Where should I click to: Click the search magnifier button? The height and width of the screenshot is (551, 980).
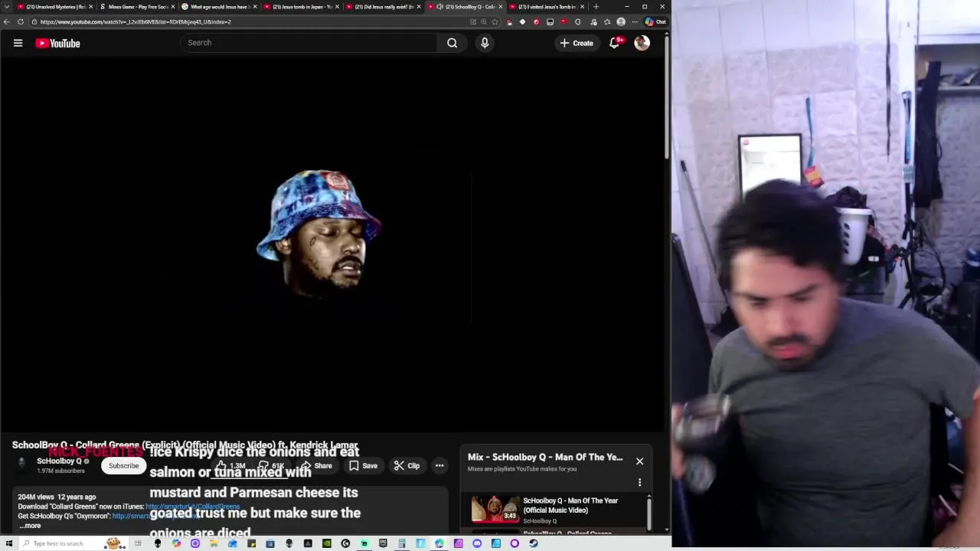point(452,43)
